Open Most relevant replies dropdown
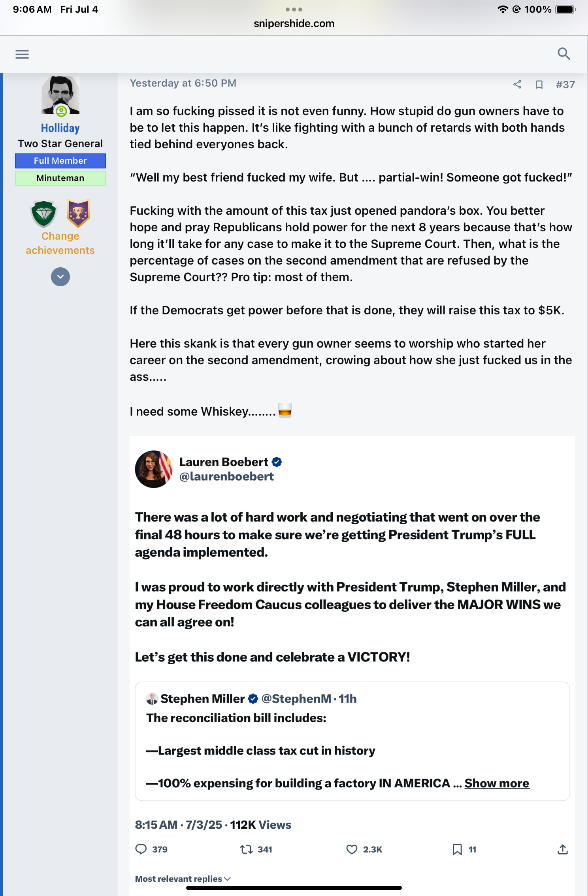Viewport: 588px width, 896px height. (x=183, y=879)
